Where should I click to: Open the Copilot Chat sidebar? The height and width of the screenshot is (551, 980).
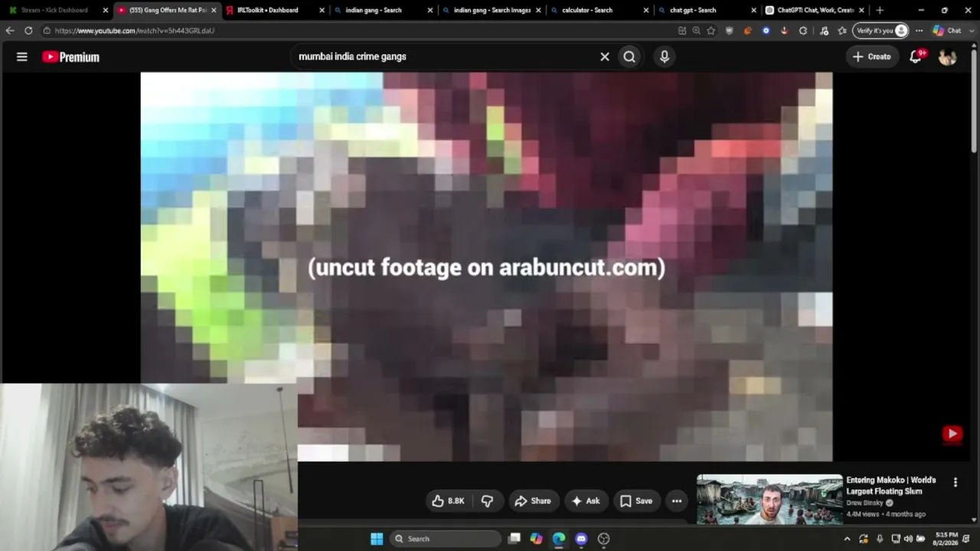(947, 31)
